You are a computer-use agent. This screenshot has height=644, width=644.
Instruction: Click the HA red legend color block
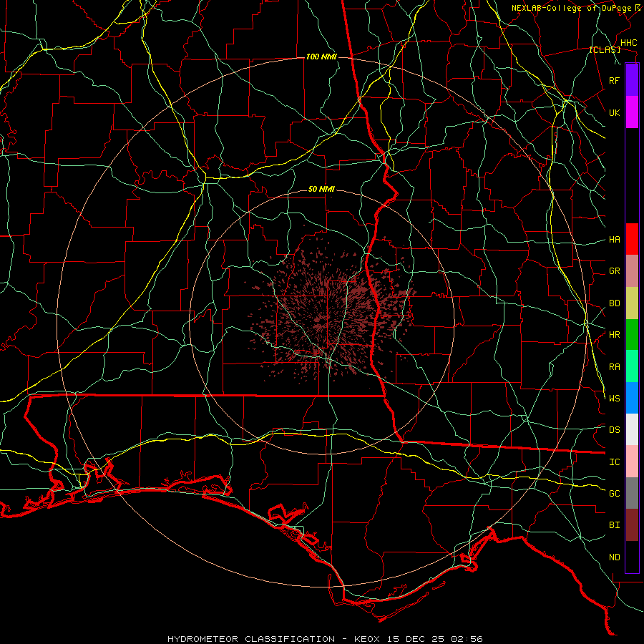pyautogui.click(x=632, y=239)
